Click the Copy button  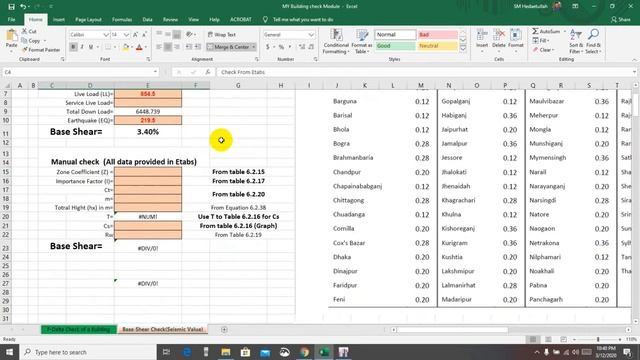click(31, 40)
